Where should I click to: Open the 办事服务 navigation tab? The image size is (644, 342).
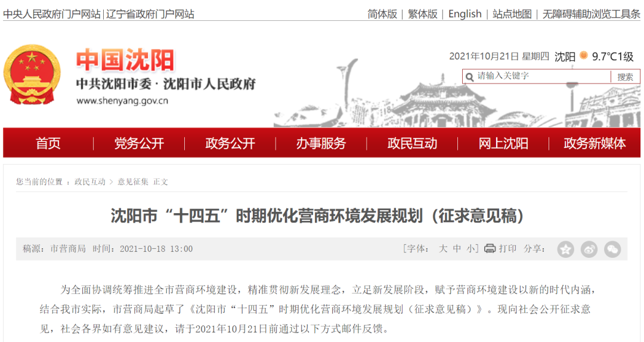[x=321, y=143]
